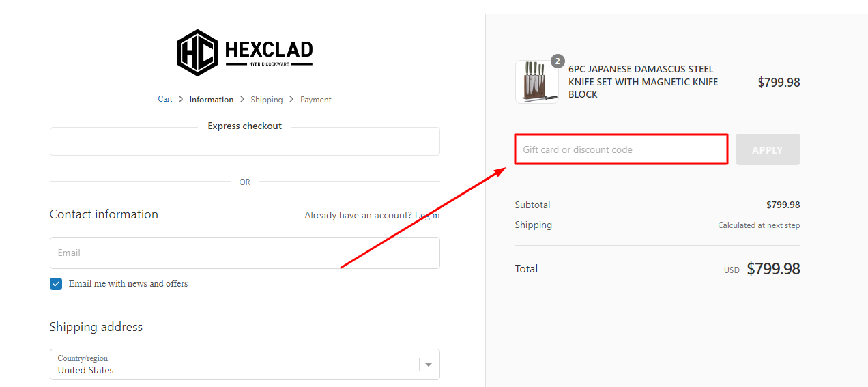Viewport: 868px width, 387px height.
Task: Select the Payment breadcrumb step
Action: pos(316,100)
